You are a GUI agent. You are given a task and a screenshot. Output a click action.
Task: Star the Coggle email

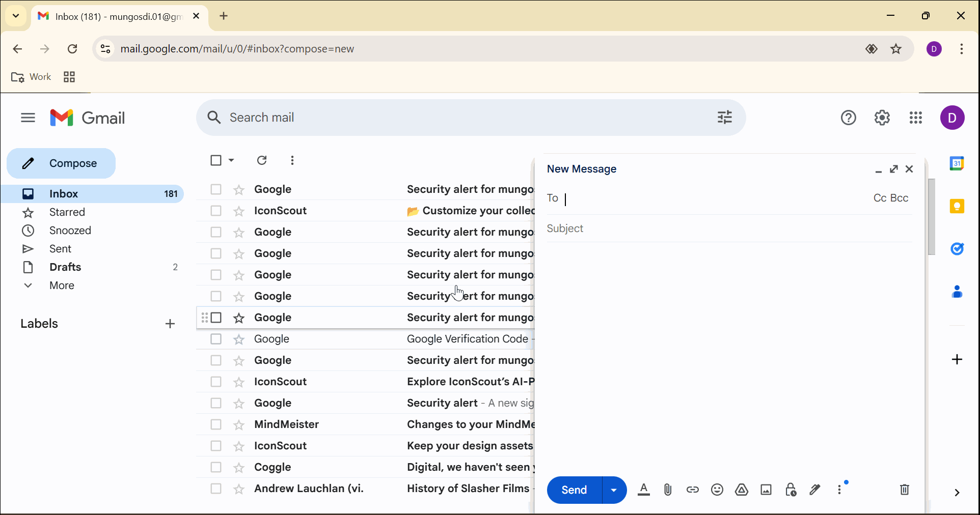239,467
